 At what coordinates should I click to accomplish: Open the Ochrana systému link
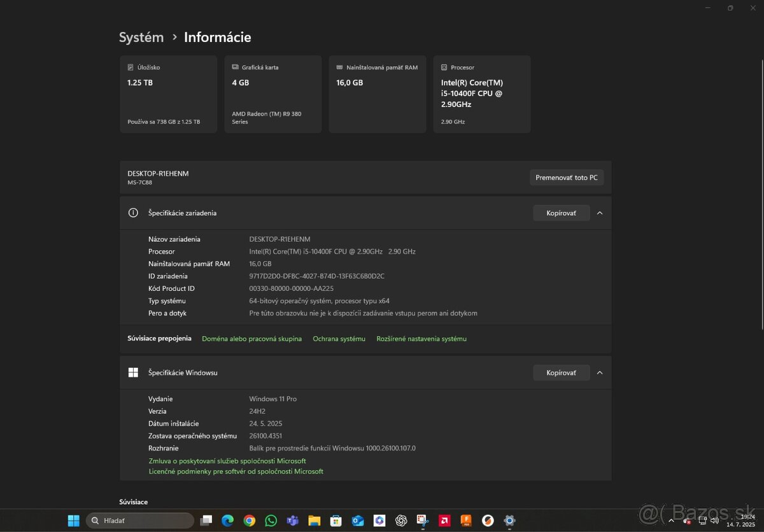(339, 338)
